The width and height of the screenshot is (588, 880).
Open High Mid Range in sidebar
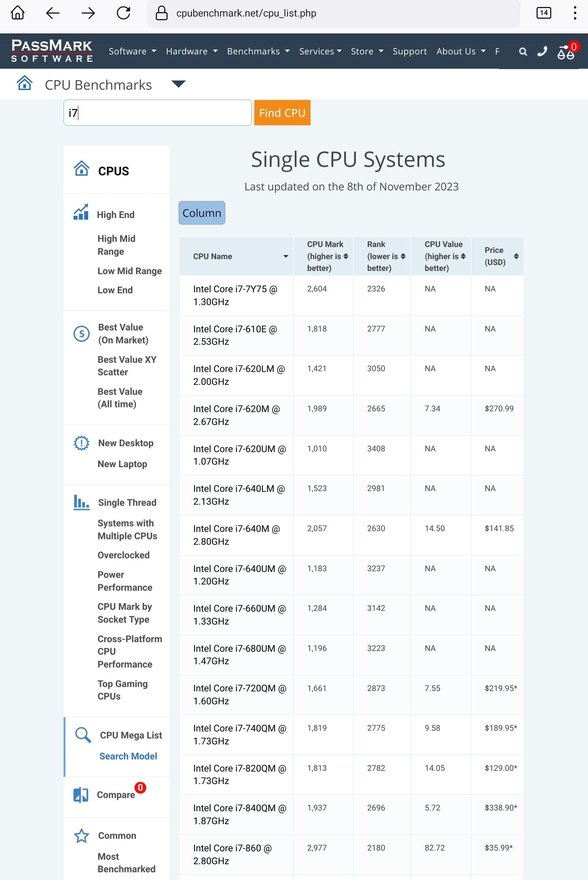pos(116,245)
